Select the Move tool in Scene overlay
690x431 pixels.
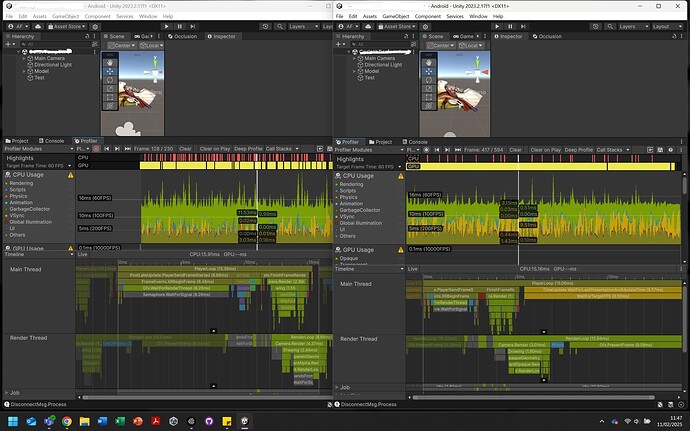[x=111, y=69]
